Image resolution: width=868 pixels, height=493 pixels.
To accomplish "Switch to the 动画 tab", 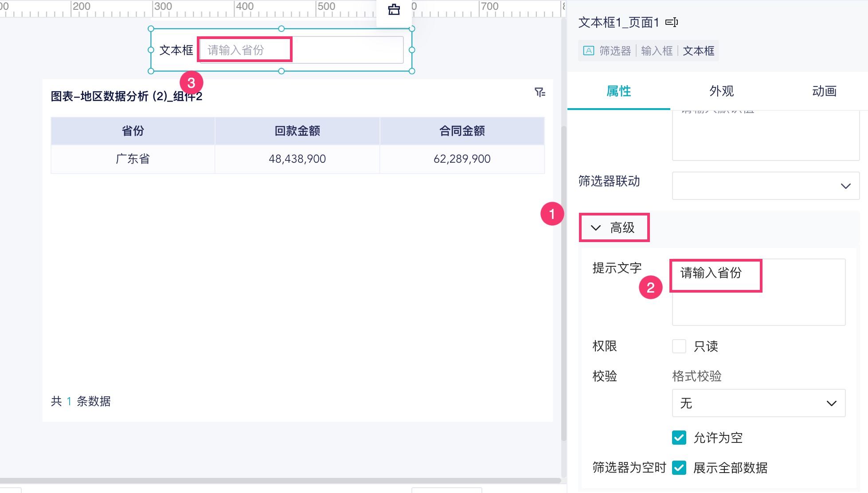I will pos(824,91).
